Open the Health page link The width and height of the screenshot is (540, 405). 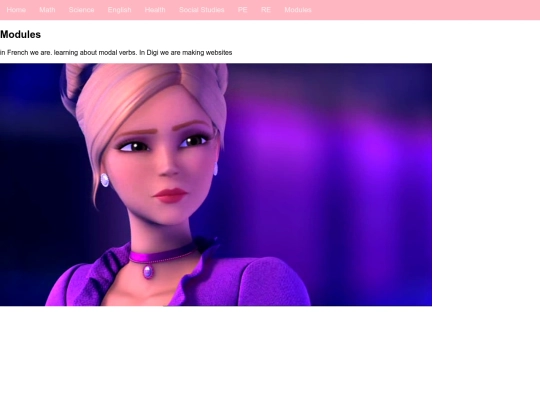tap(155, 10)
